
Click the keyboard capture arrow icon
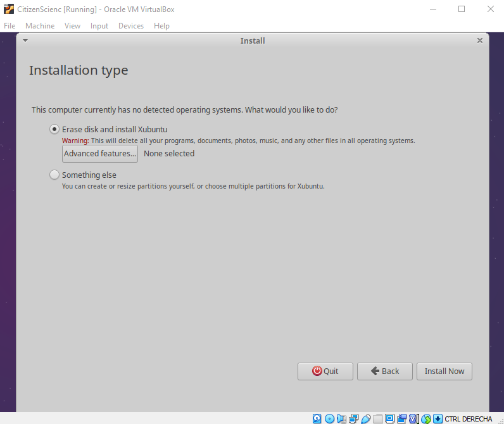(x=438, y=418)
